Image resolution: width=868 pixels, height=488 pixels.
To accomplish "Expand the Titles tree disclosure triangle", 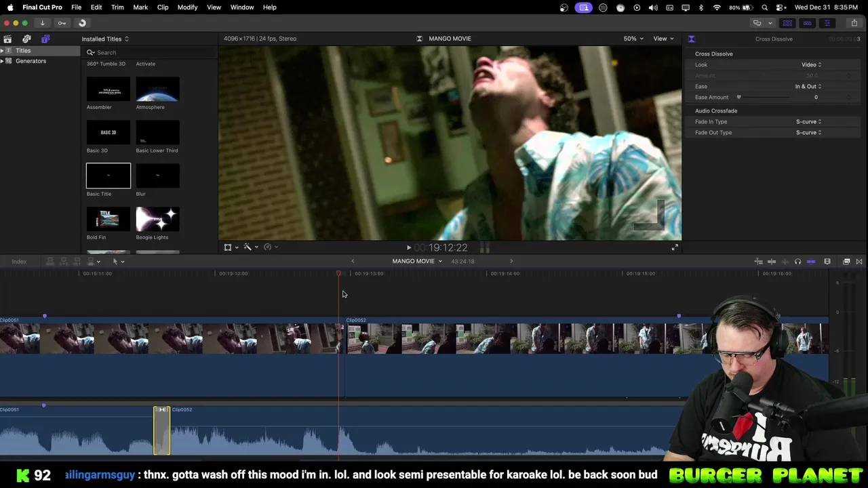I will click(3, 51).
